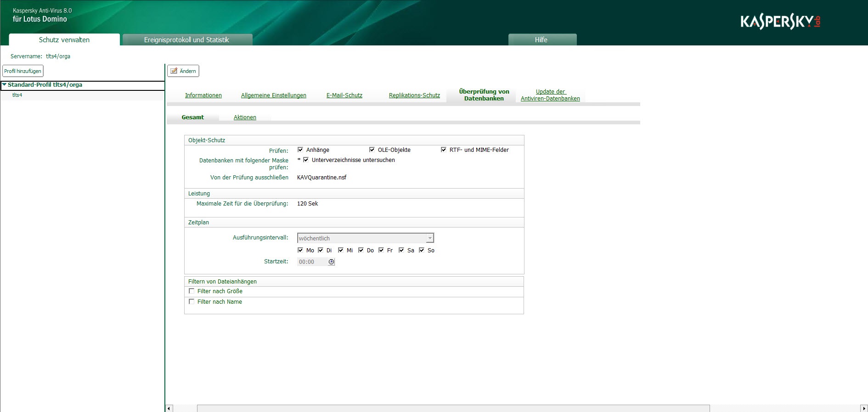Click the horizontal scrollbar thumb
Screen dimensions: 868x412
453,408
